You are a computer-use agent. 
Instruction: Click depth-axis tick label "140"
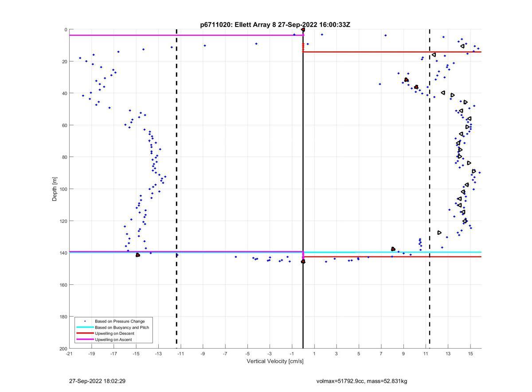click(63, 253)
